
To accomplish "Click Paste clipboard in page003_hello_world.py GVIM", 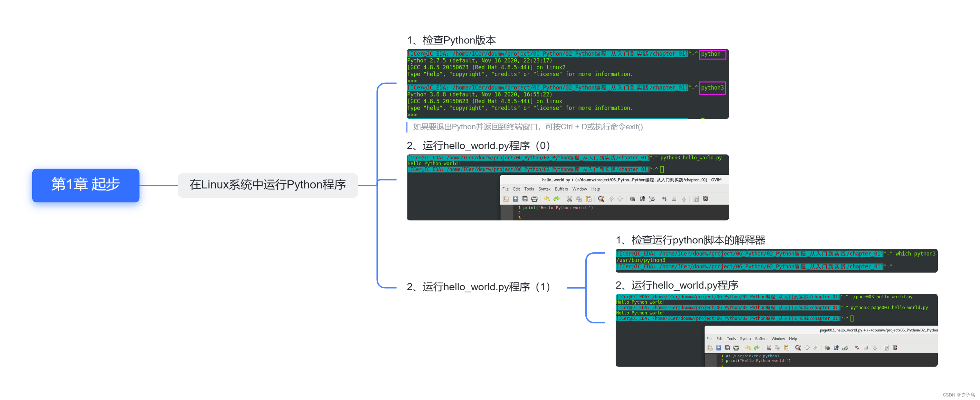I will (786, 348).
